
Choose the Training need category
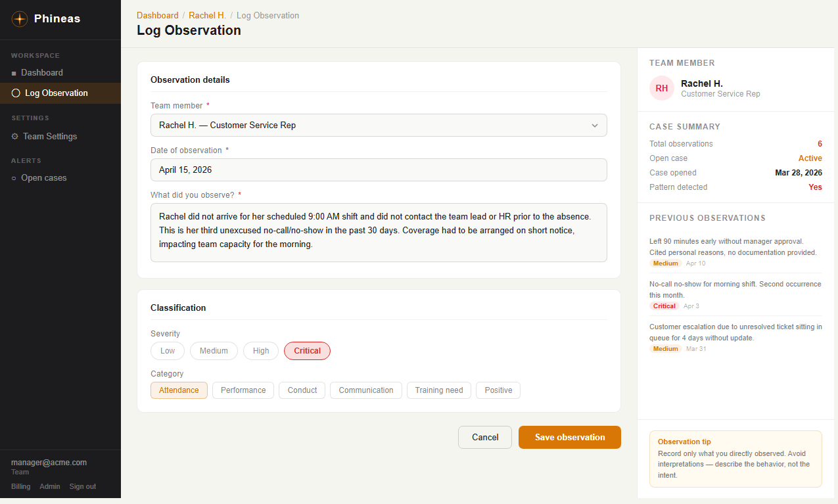[x=439, y=390]
